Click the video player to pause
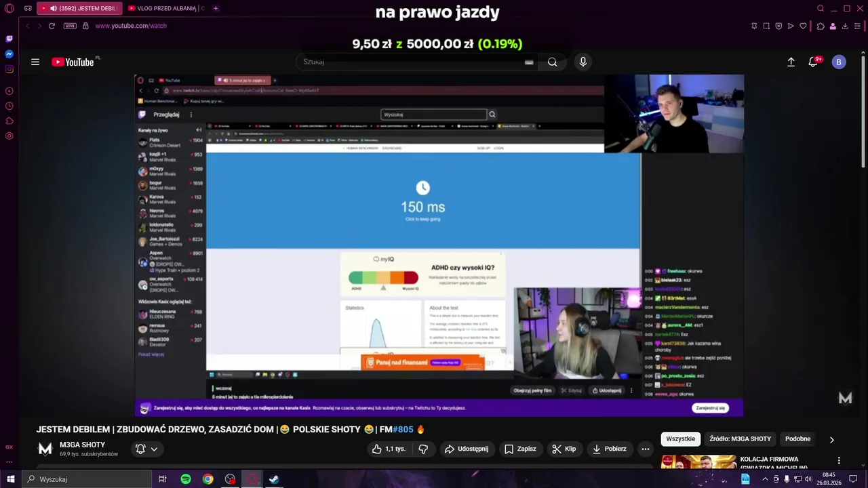This screenshot has height=488, width=868. click(x=439, y=244)
